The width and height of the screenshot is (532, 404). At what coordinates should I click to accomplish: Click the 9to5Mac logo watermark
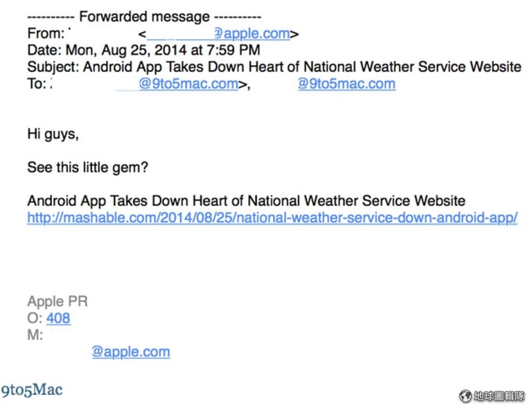click(x=33, y=389)
